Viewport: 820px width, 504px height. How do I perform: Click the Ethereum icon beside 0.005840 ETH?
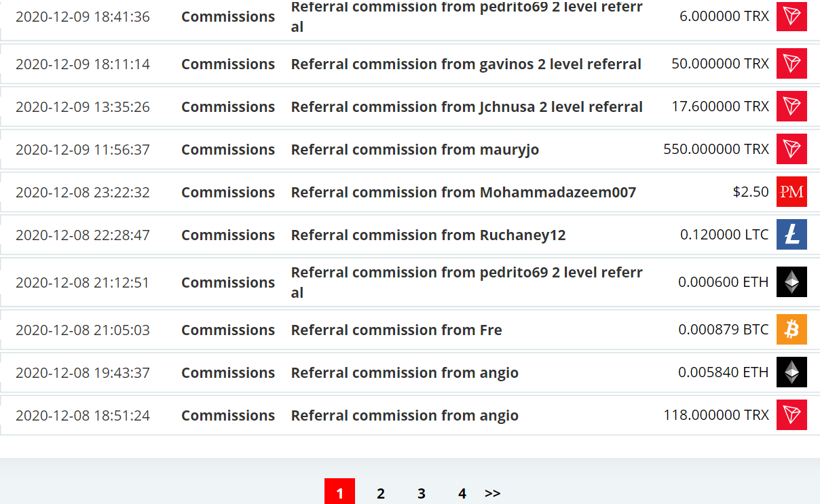[x=791, y=372]
